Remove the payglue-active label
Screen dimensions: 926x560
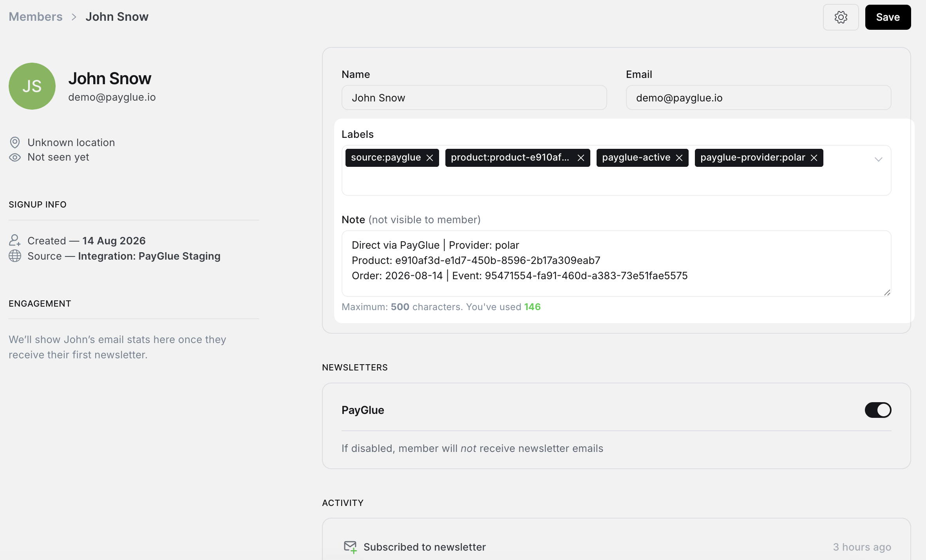click(679, 158)
